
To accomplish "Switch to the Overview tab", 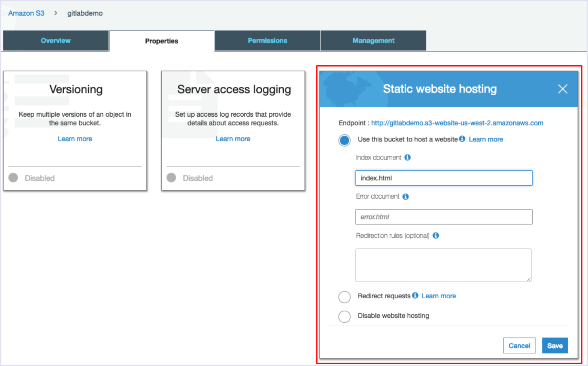I will 56,40.
